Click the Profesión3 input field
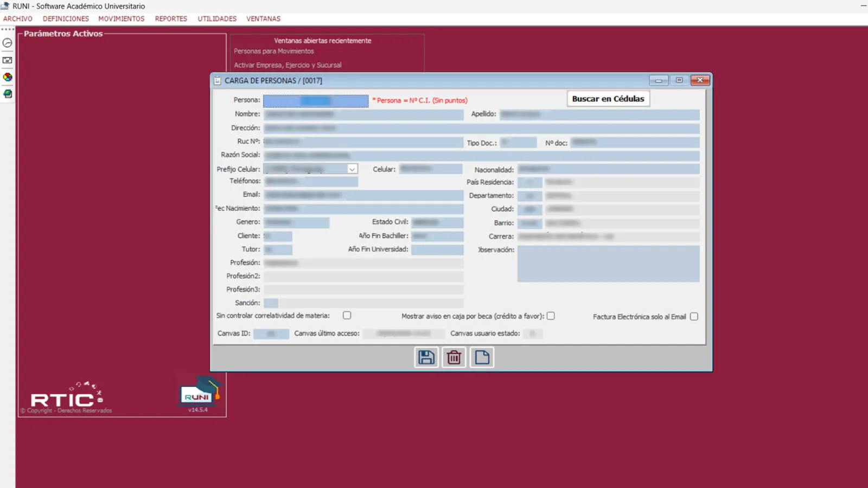 pos(363,290)
